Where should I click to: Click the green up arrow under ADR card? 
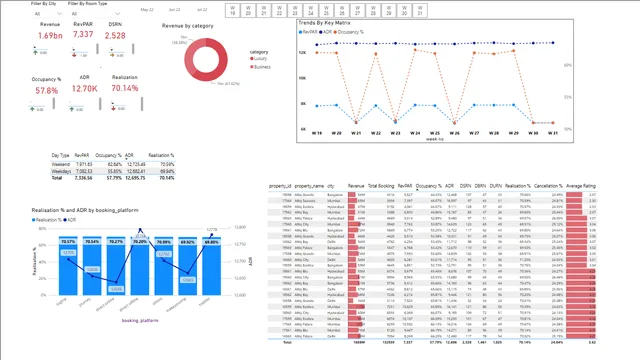(x=72, y=109)
